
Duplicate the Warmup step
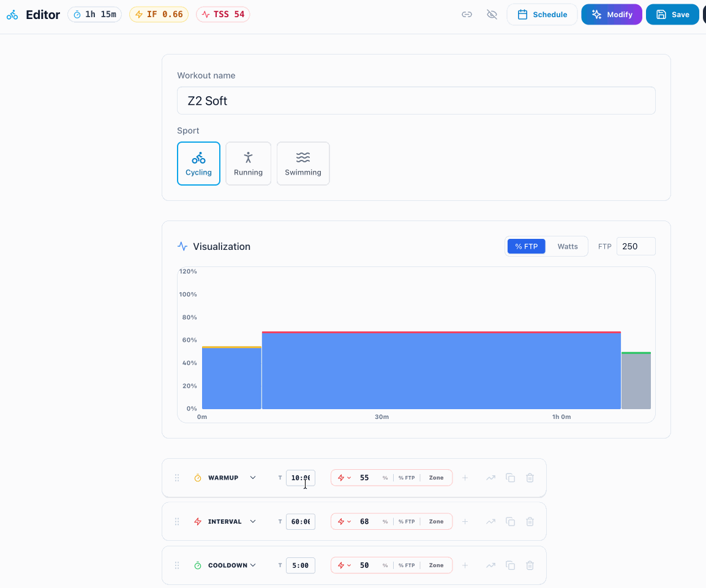click(x=510, y=478)
